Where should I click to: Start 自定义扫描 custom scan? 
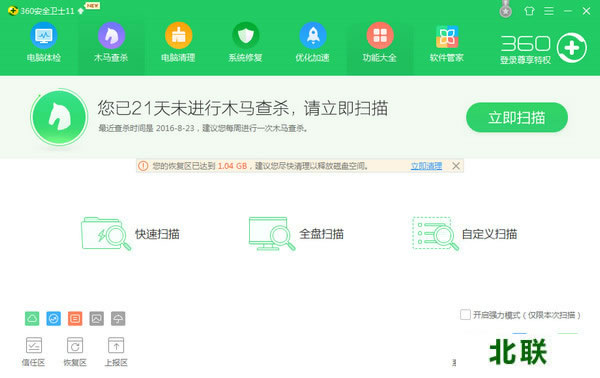(465, 234)
